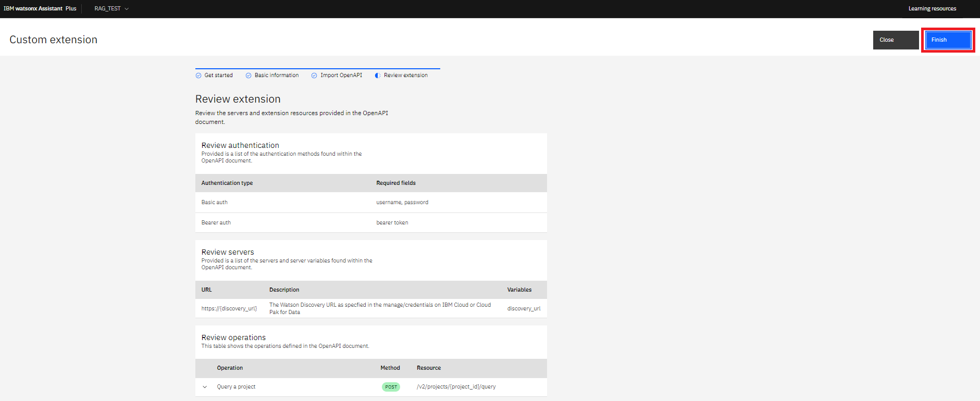Click the Review extension current-step icon
This screenshot has height=401, width=980.
pyautogui.click(x=378, y=76)
